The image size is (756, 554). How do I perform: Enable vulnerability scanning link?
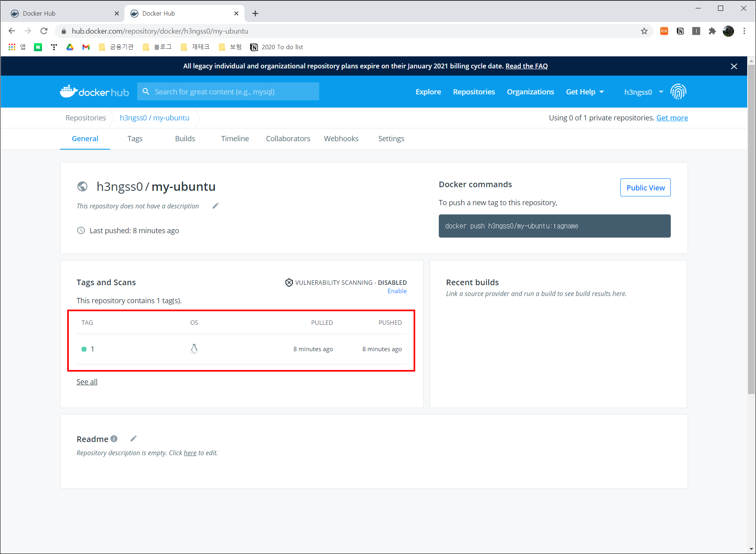click(397, 291)
